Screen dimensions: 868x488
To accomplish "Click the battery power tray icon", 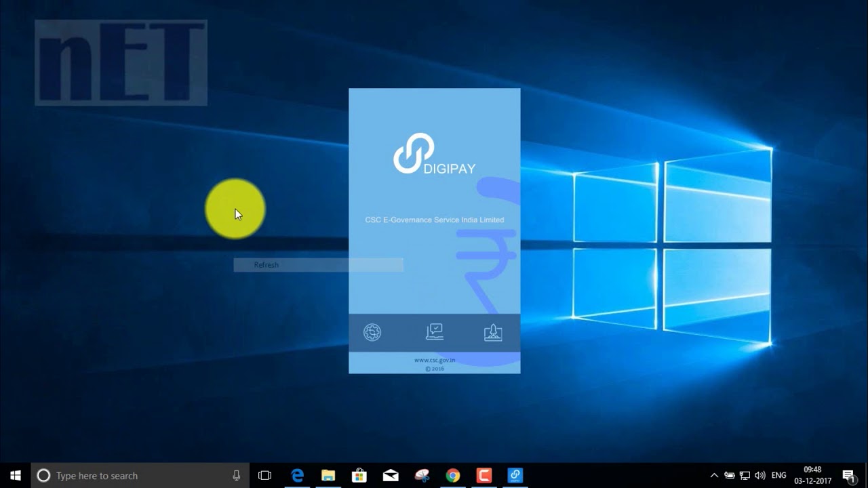I will click(730, 476).
